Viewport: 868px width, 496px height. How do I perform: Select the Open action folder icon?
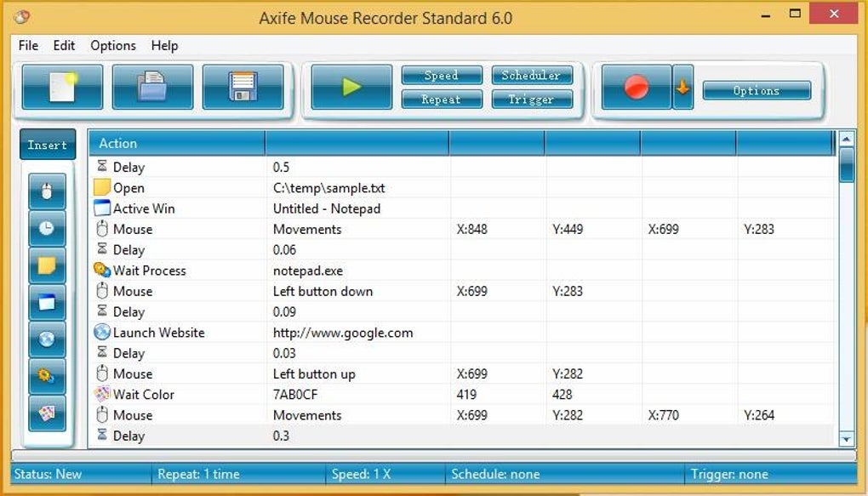[102, 187]
